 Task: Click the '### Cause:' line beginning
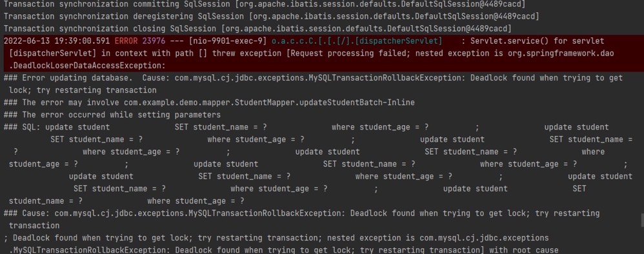[x=26, y=213]
